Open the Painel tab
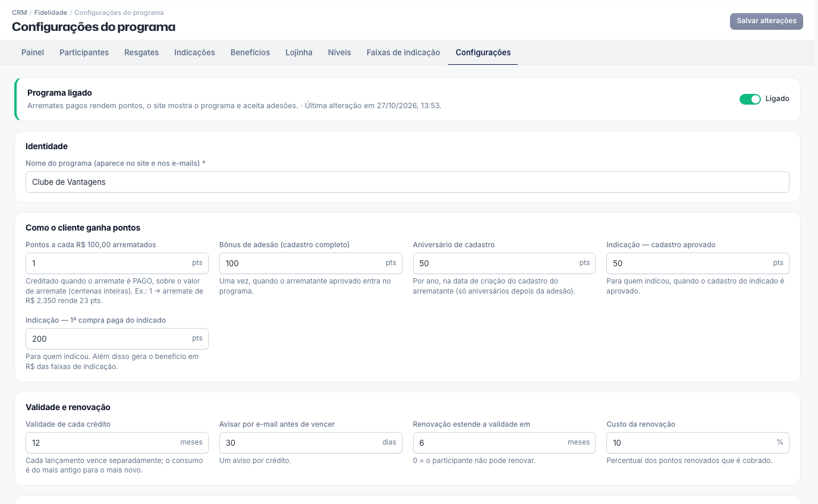Image resolution: width=818 pixels, height=504 pixels. pos(33,52)
